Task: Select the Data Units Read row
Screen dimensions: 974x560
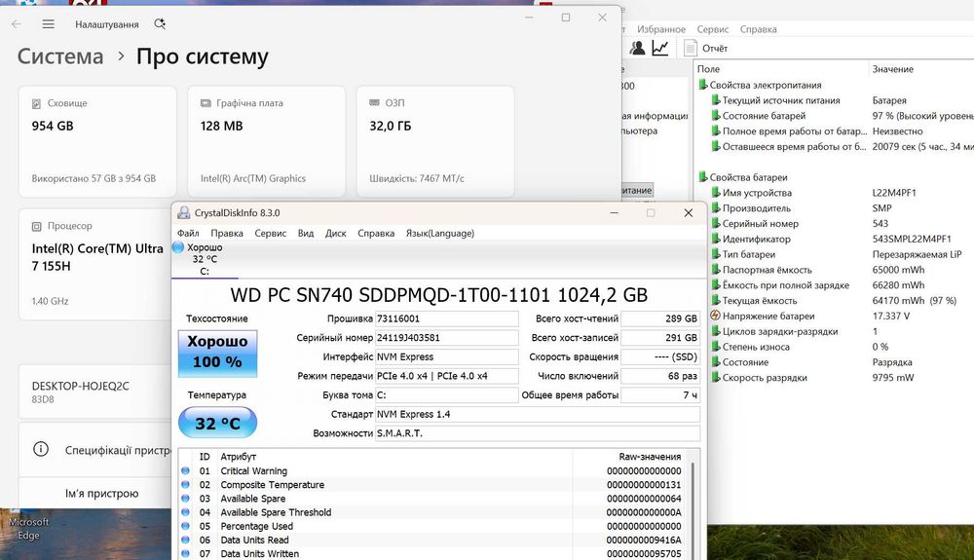Action: point(433,541)
